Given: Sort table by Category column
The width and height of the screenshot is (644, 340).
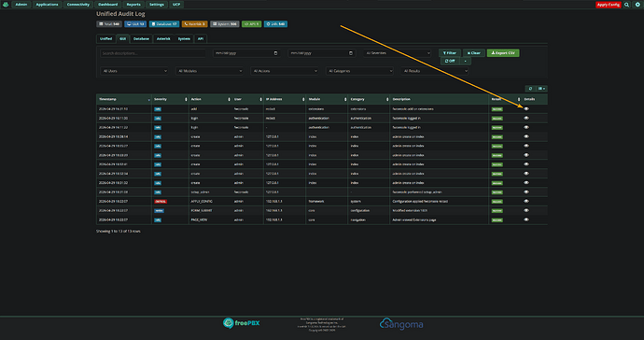Looking at the screenshot, I should pos(370,99).
